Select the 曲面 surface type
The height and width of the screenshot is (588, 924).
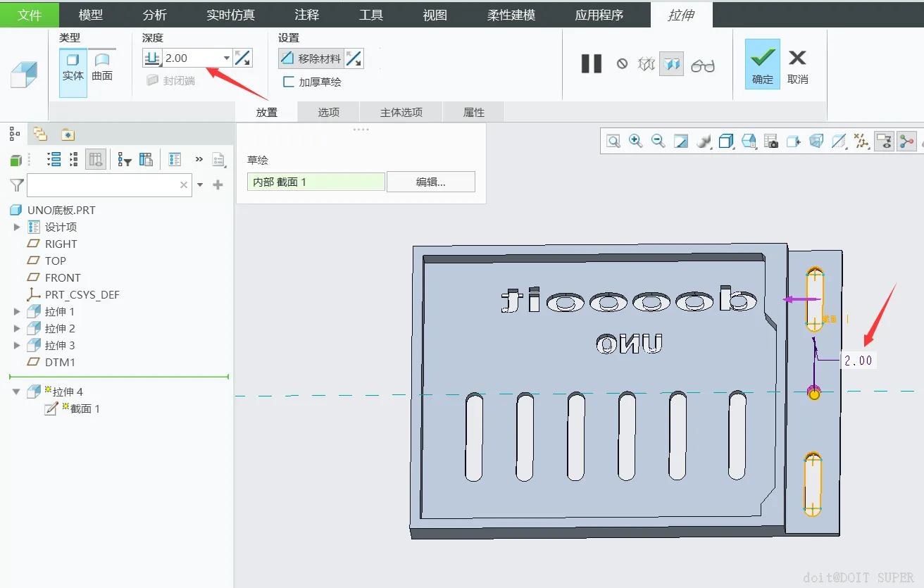click(x=102, y=68)
